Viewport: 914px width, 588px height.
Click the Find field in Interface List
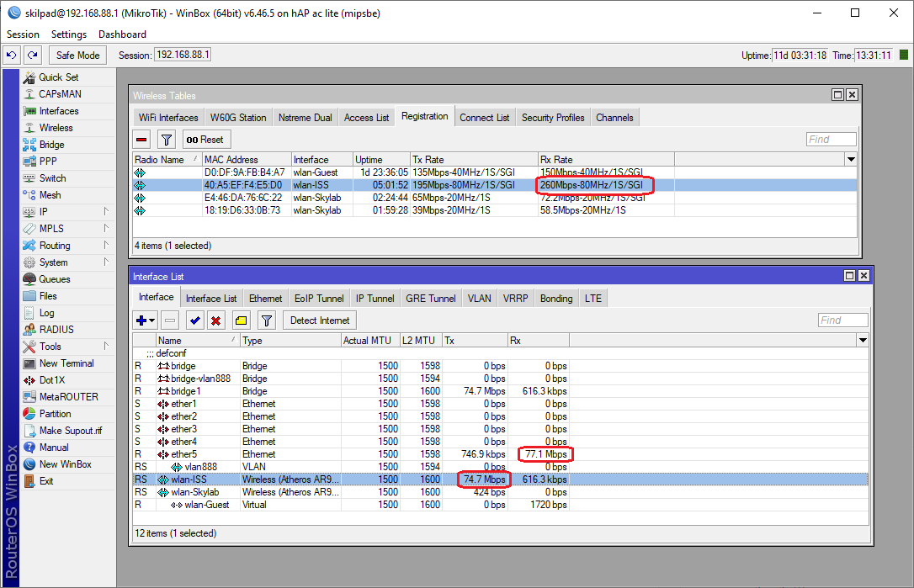[x=843, y=320]
